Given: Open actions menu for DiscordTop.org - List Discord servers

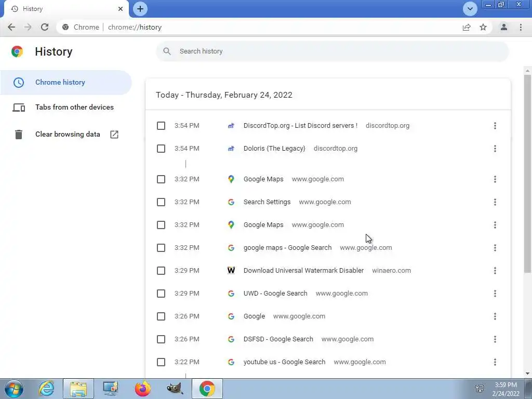Looking at the screenshot, I should tap(495, 126).
